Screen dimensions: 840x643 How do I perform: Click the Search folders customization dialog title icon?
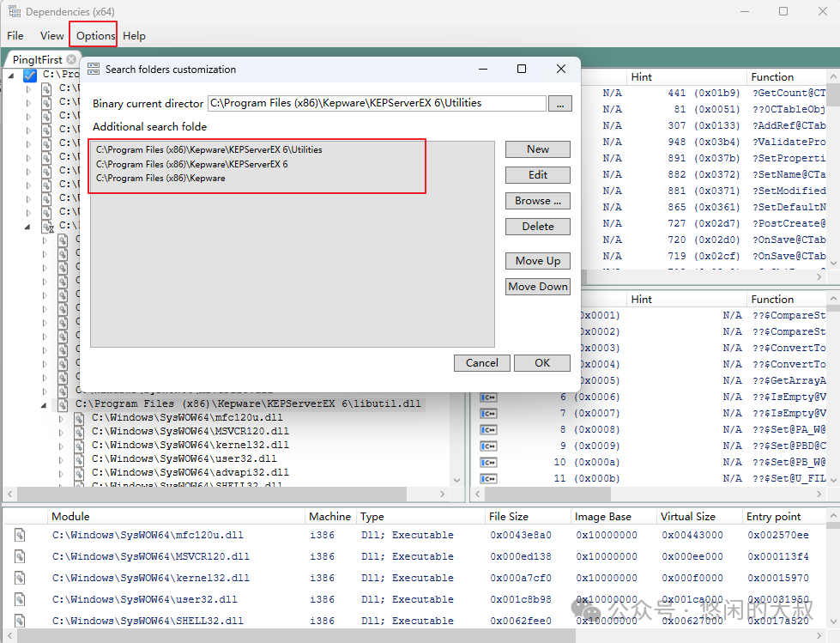tap(94, 69)
